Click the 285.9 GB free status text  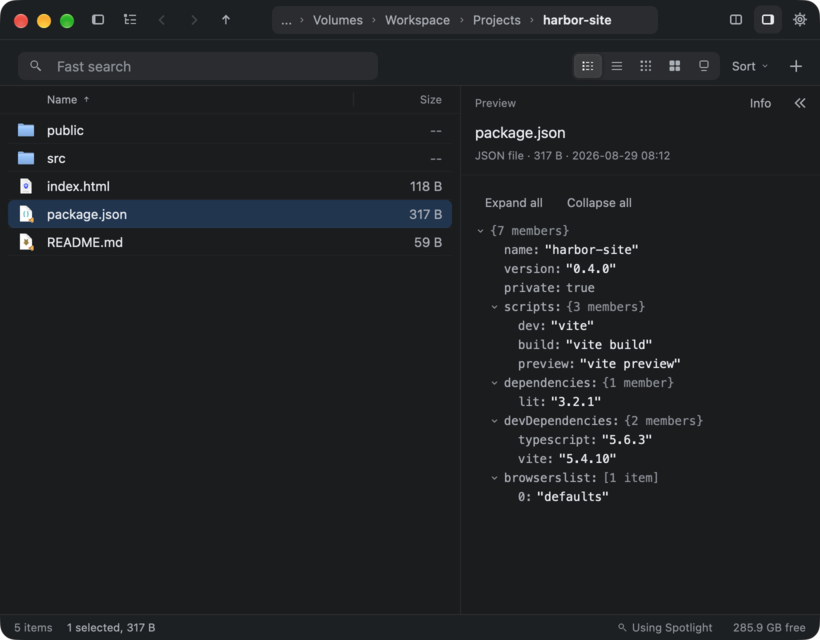pyautogui.click(x=769, y=627)
